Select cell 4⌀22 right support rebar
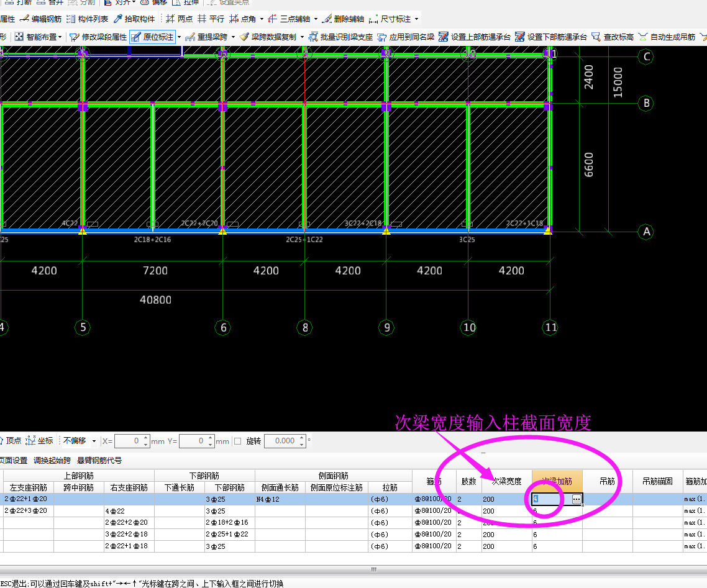Viewport: 707px width, 588px height. coord(129,511)
